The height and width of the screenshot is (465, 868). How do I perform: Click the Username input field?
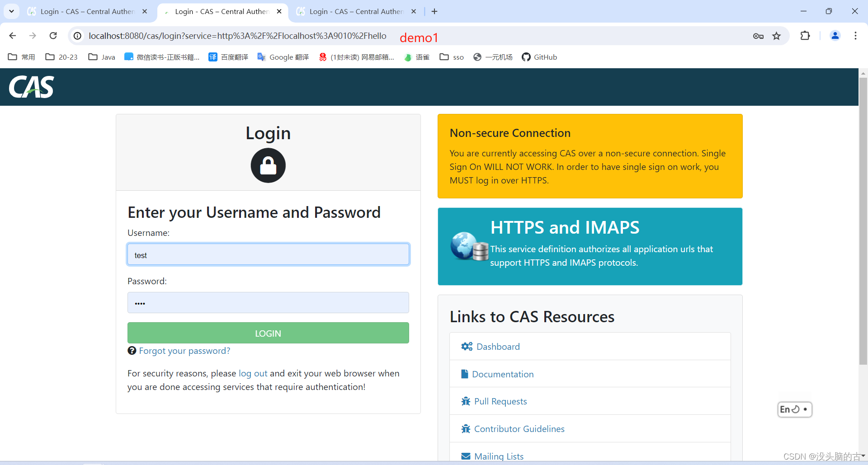[x=268, y=254]
